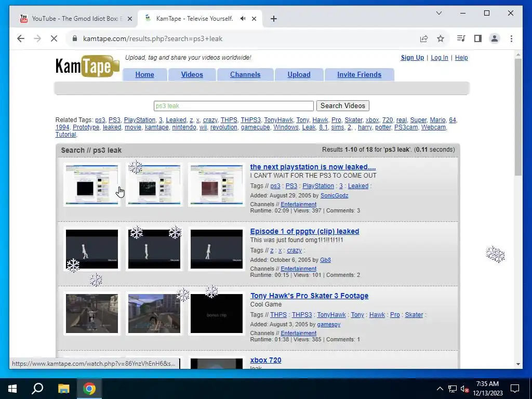Open Chrome side panel
This screenshot has height=399, width=532.
coord(478,38)
